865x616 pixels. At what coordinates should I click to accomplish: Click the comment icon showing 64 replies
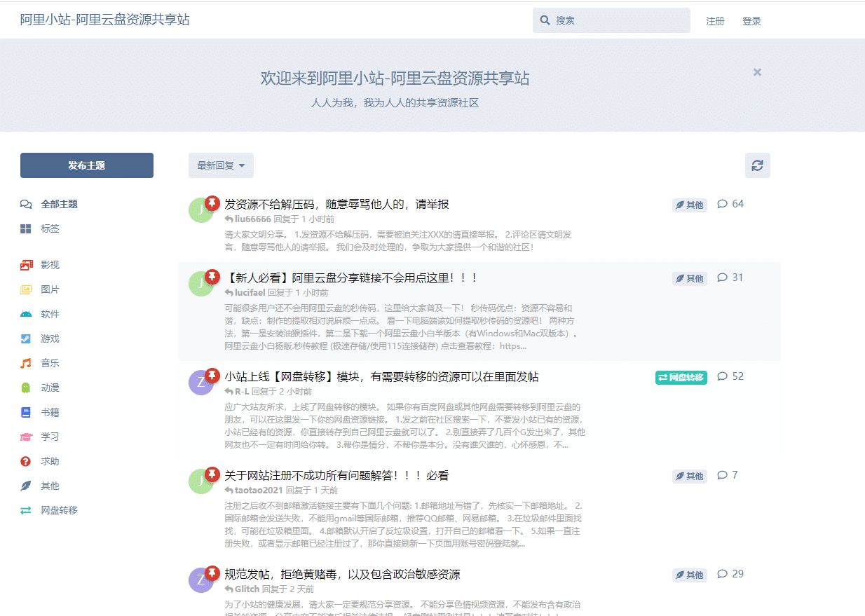(723, 204)
